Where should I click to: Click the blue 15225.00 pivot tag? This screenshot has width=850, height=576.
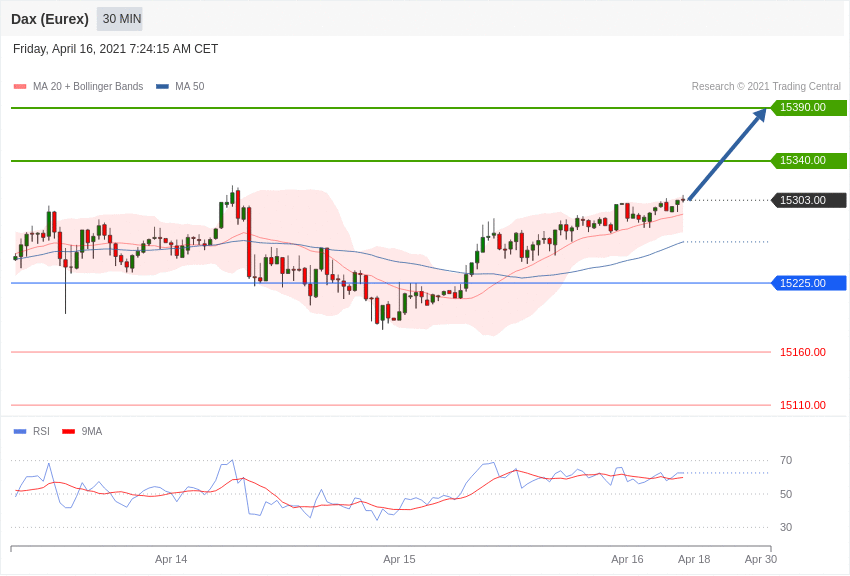click(809, 283)
